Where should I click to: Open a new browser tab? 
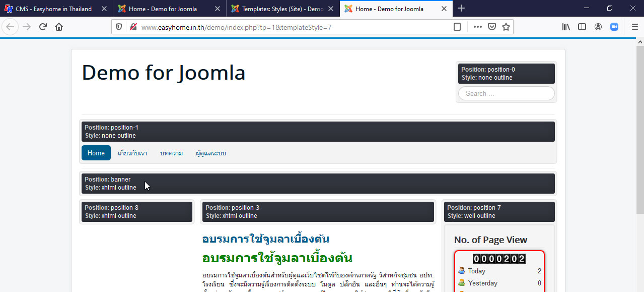tap(461, 8)
